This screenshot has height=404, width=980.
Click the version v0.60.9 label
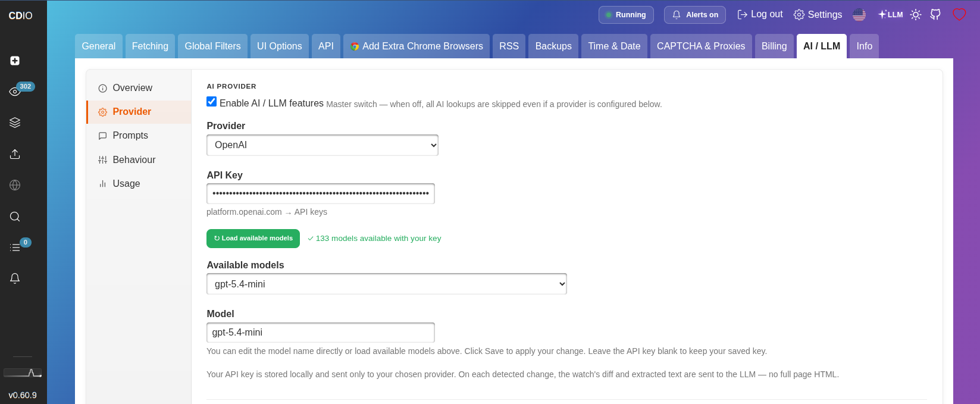pos(23,395)
